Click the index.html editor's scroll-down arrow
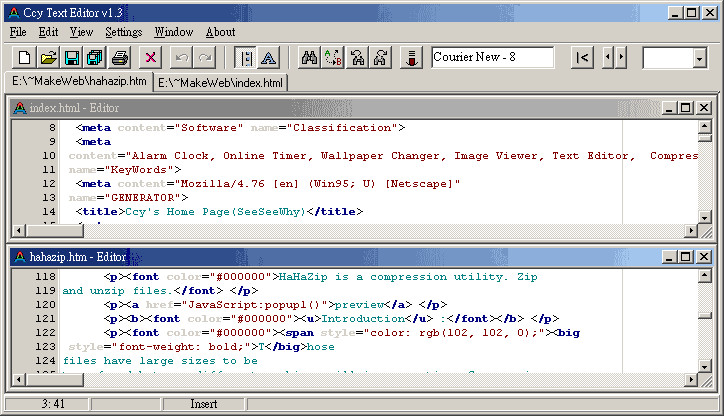The image size is (724, 416). pyautogui.click(x=705, y=217)
